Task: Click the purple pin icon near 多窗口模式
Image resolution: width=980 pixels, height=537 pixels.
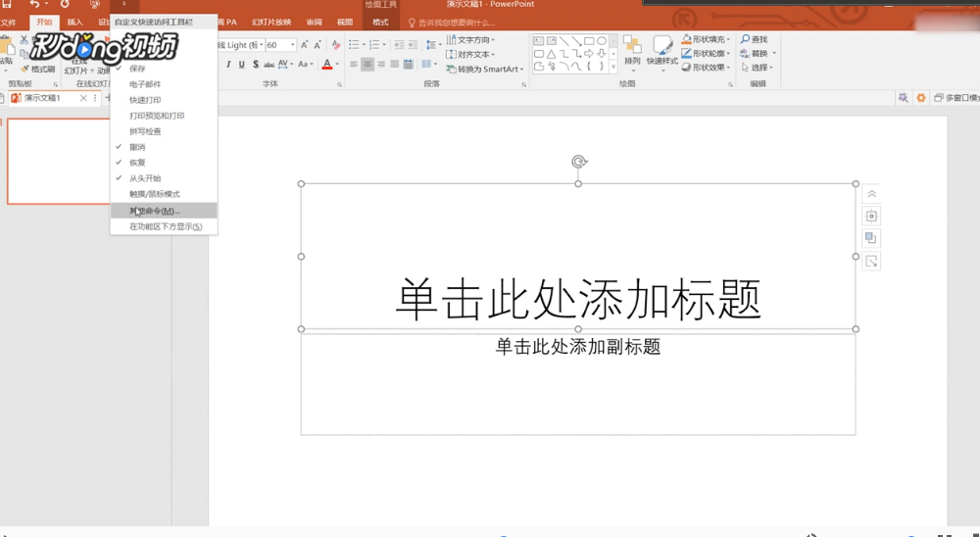Action: click(x=904, y=98)
